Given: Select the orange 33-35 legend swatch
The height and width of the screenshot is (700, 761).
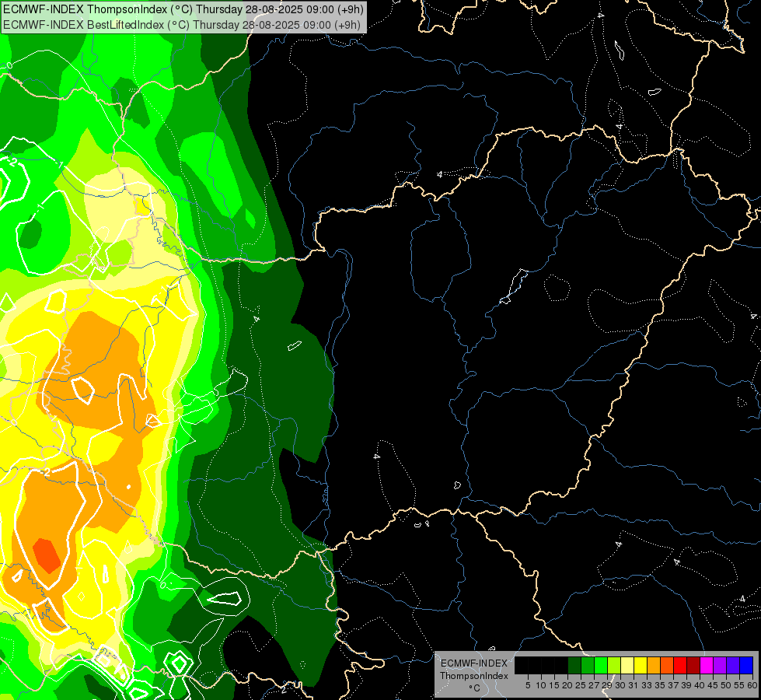Looking at the screenshot, I should coord(654,665).
